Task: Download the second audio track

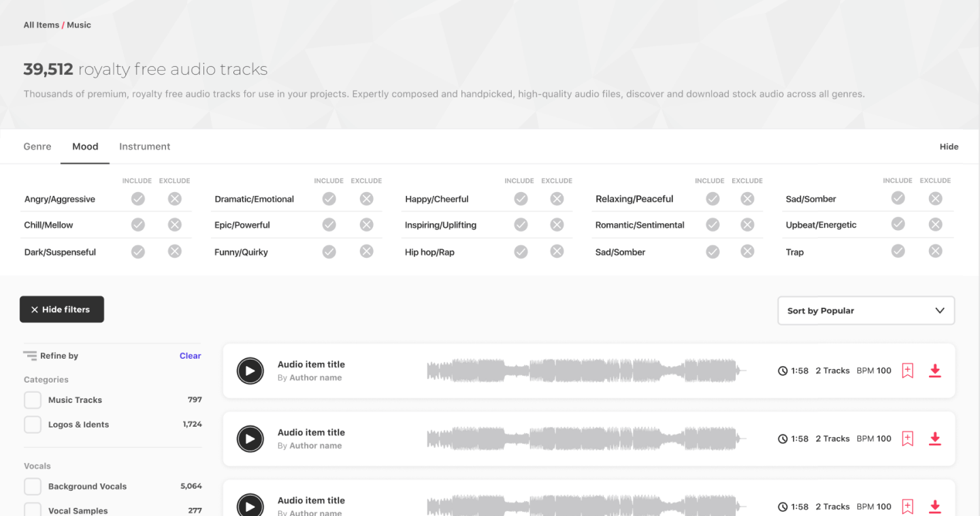Action: click(935, 439)
